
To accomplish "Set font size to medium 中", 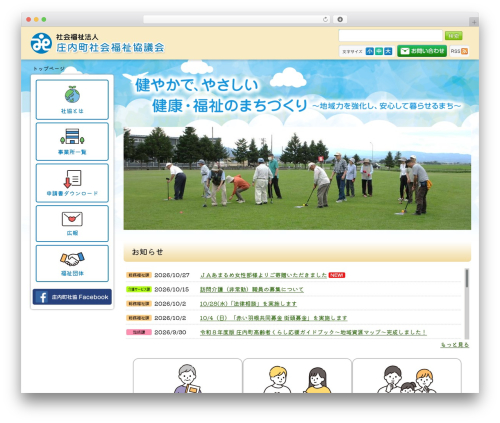I will tap(379, 51).
